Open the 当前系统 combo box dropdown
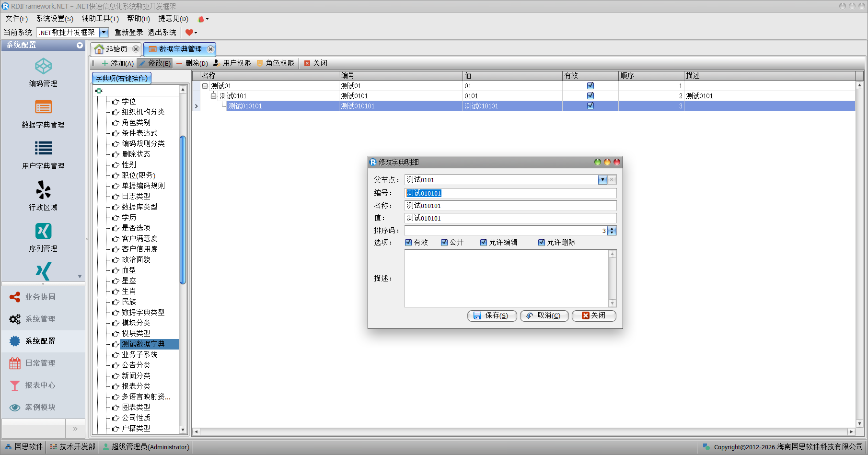Image resolution: width=868 pixels, height=455 pixels. click(104, 33)
